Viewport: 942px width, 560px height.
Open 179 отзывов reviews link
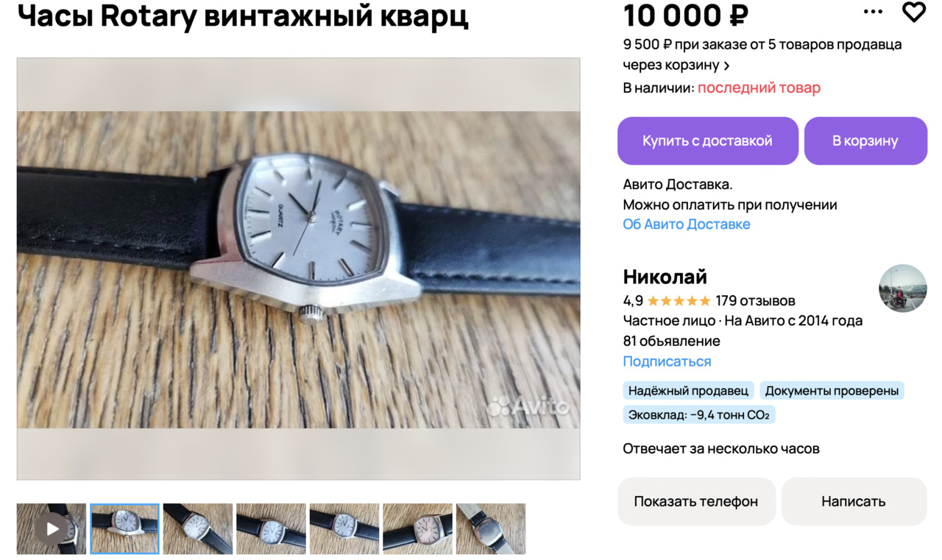[755, 301]
